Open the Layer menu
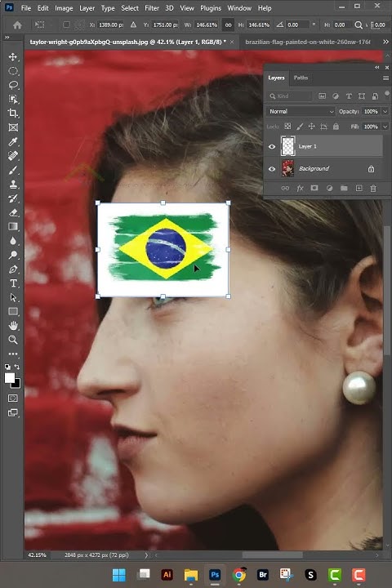The width and height of the screenshot is (392, 588). click(x=87, y=8)
